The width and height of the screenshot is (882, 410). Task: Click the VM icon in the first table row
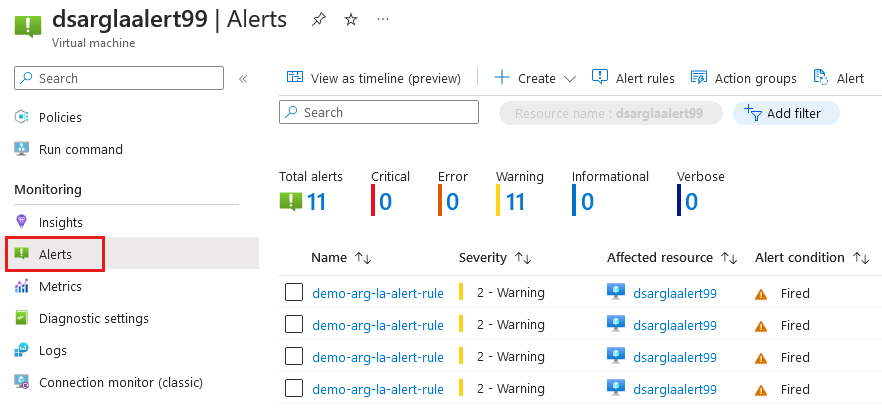(x=616, y=292)
